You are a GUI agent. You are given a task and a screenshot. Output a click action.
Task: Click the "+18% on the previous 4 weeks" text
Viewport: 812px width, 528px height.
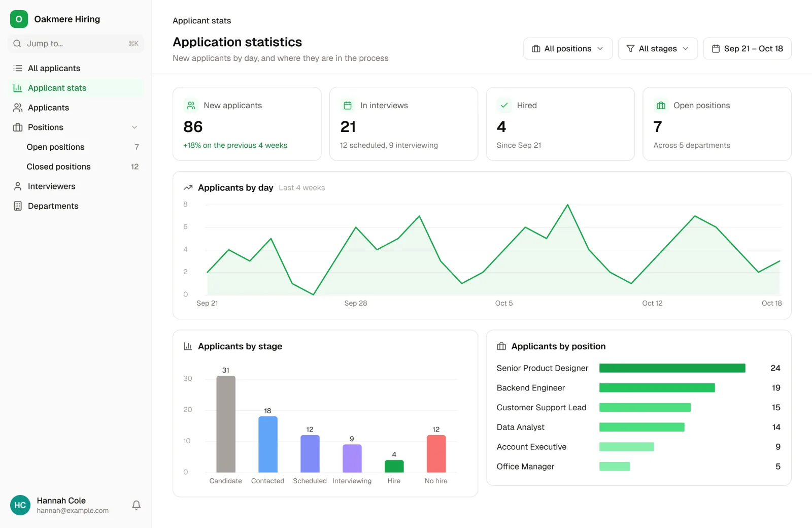[x=235, y=145]
